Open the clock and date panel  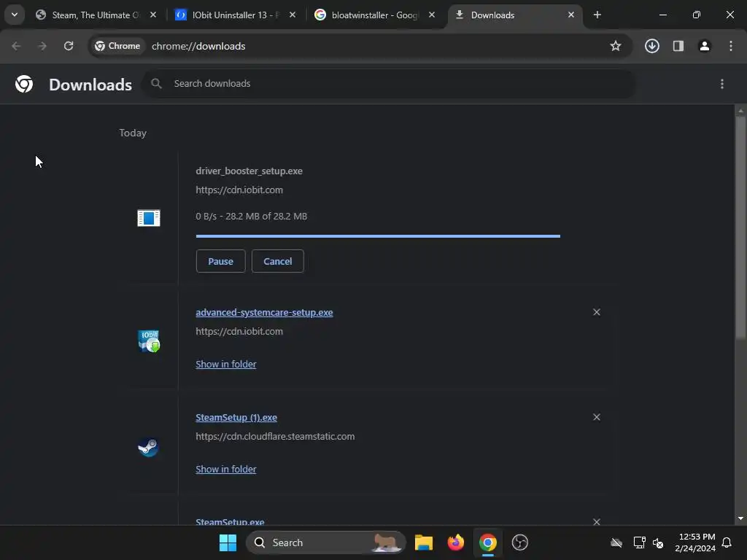tap(695, 542)
